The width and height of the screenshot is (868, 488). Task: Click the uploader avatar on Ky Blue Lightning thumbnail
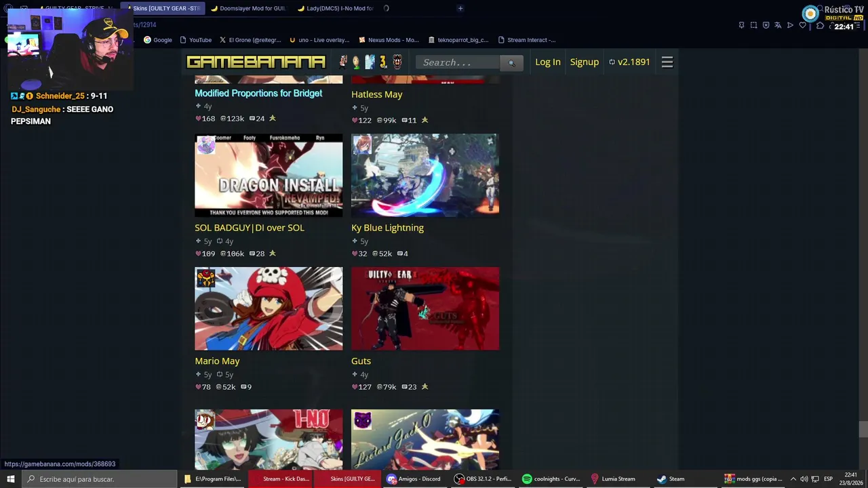point(362,144)
